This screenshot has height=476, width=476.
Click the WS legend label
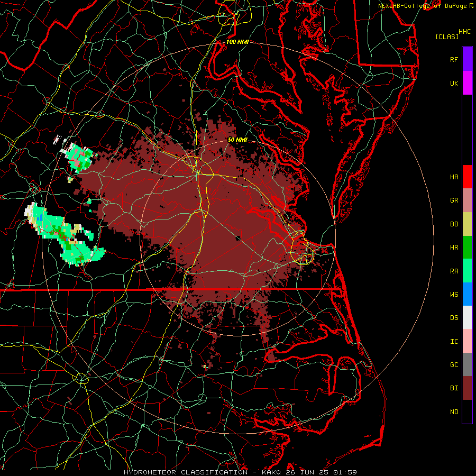coord(454,294)
